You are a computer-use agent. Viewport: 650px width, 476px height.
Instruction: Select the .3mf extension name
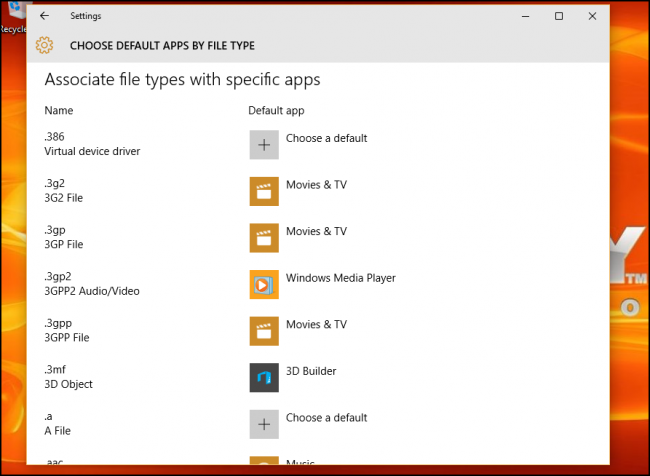[55, 369]
